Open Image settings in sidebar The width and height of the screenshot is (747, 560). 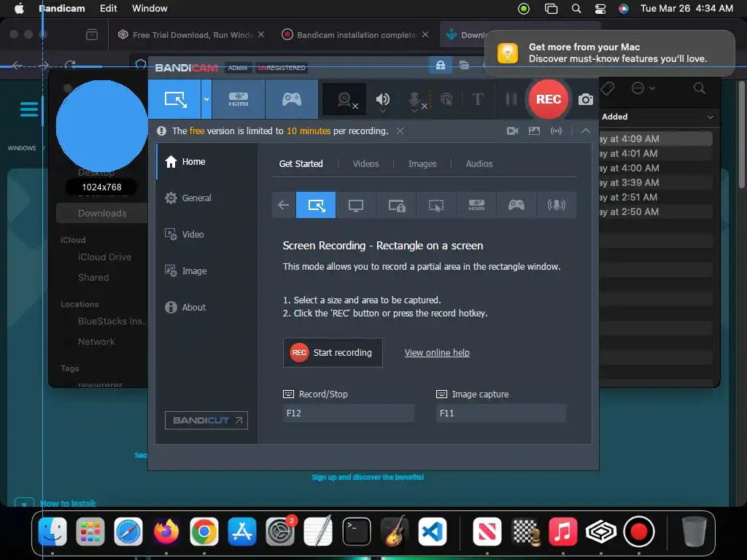pos(206,271)
